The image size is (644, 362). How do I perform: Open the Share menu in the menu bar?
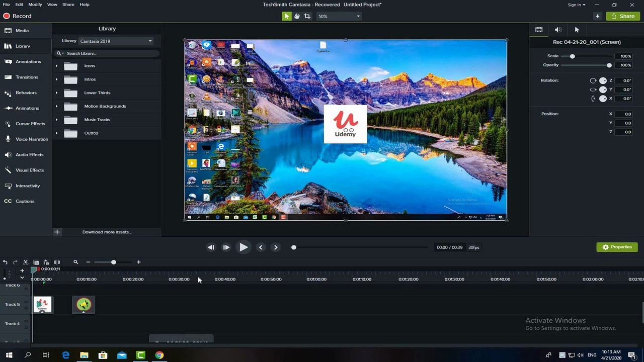click(x=68, y=5)
